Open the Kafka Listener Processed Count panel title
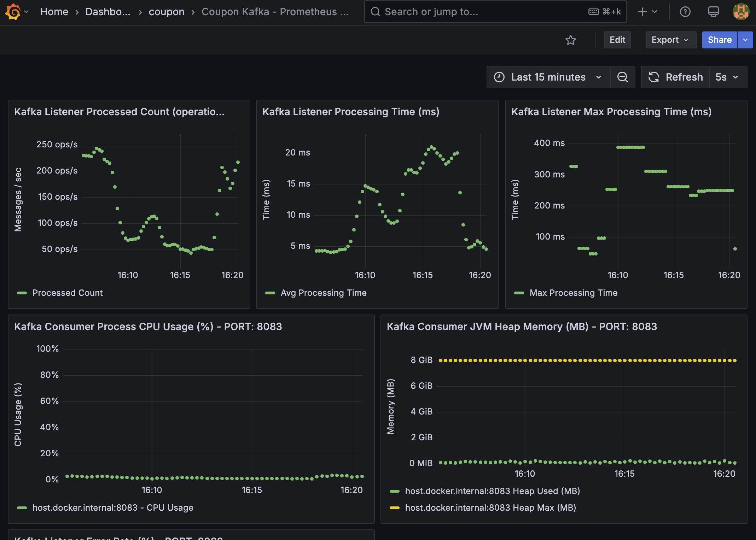The image size is (756, 540). coord(119,112)
